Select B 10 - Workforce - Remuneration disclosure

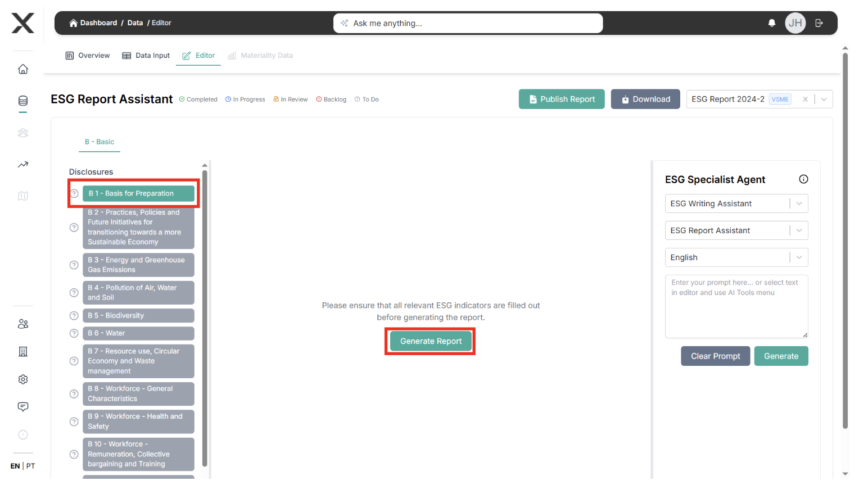click(138, 455)
